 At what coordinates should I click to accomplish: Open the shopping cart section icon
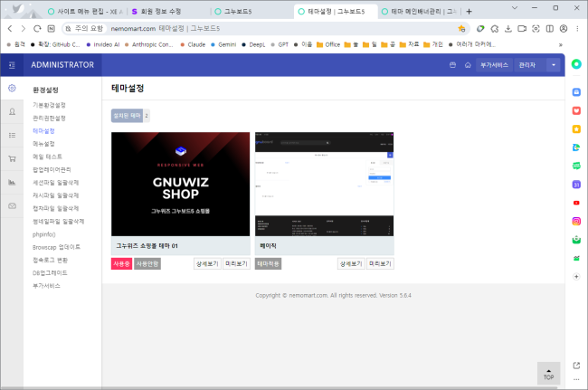click(12, 158)
